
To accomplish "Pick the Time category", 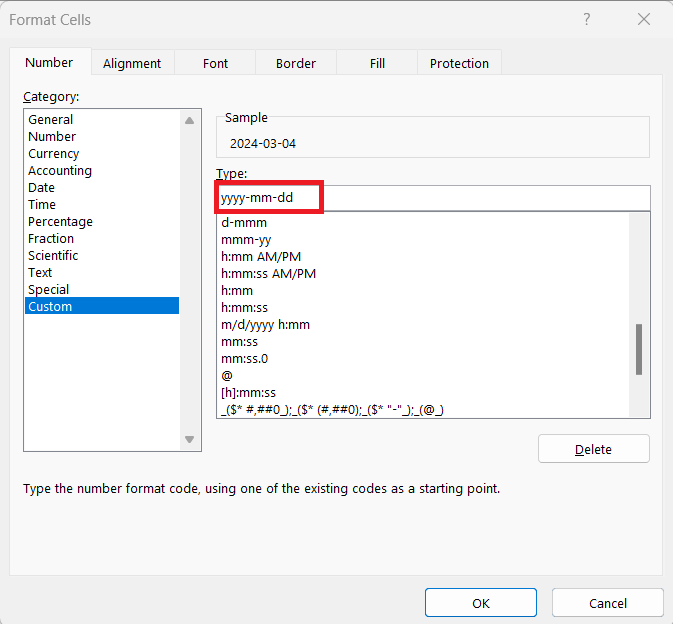I will pyautogui.click(x=102, y=204).
